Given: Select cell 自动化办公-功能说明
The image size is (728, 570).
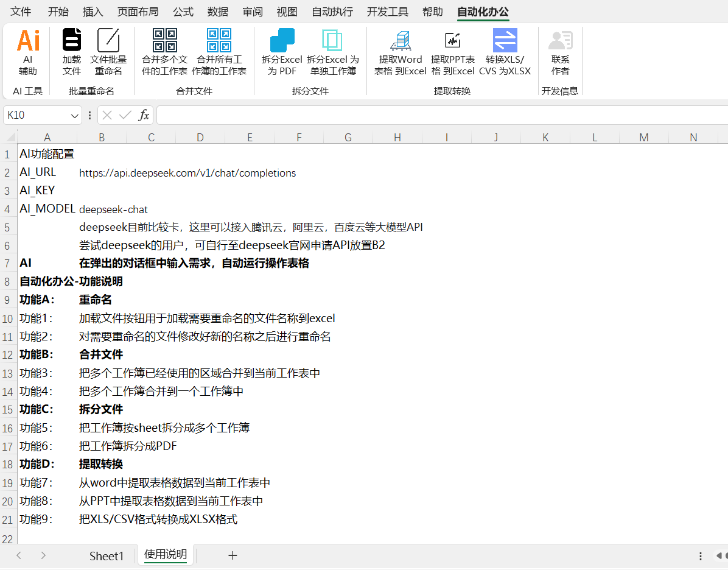Looking at the screenshot, I should (71, 281).
